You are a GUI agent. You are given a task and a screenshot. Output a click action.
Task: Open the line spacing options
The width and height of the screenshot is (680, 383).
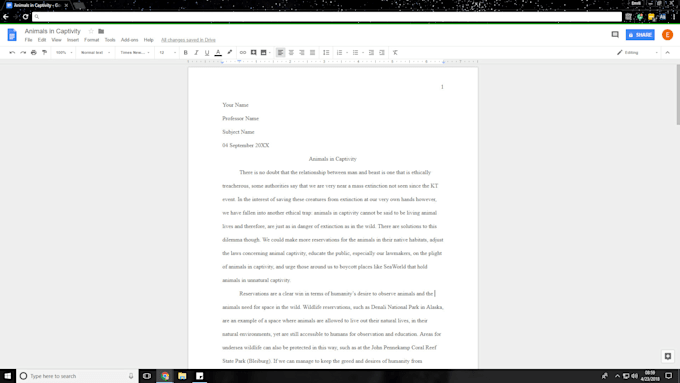click(x=326, y=52)
